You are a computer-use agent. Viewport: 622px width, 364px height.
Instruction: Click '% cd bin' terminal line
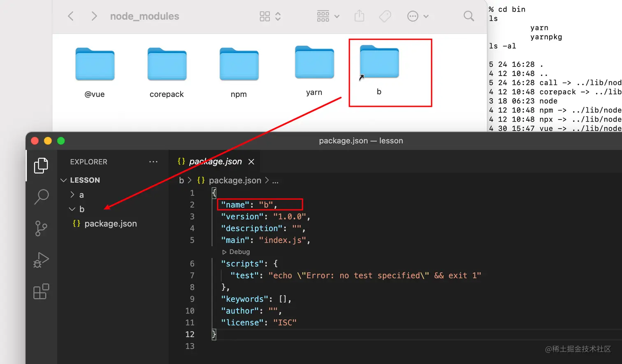[507, 9]
